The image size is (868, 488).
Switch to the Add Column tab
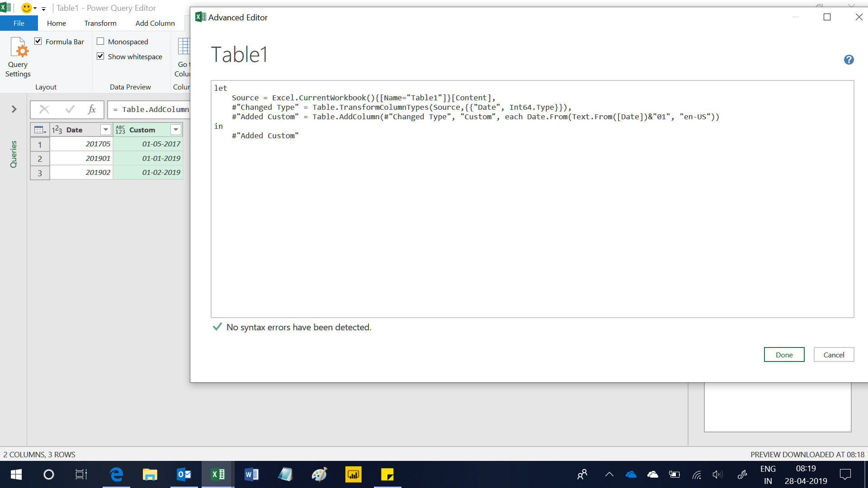coord(155,23)
